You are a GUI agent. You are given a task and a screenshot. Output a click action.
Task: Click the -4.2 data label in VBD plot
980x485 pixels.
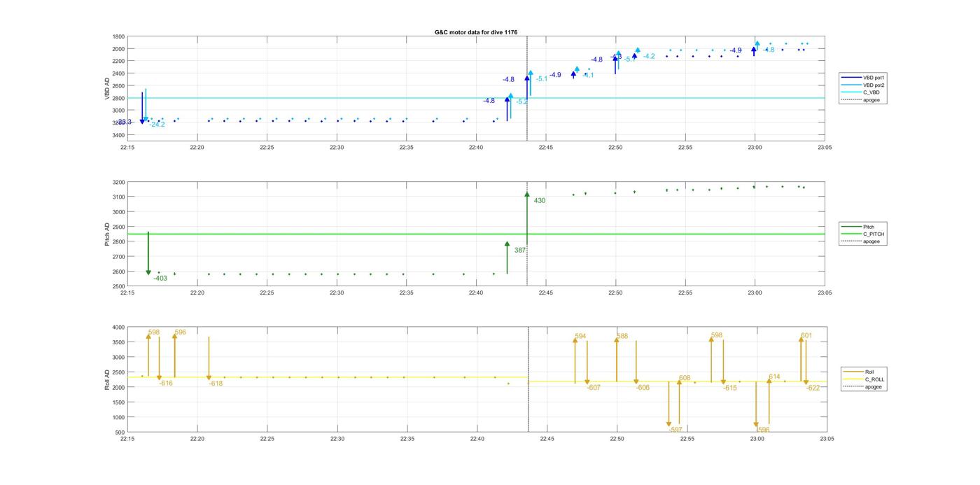[649, 56]
